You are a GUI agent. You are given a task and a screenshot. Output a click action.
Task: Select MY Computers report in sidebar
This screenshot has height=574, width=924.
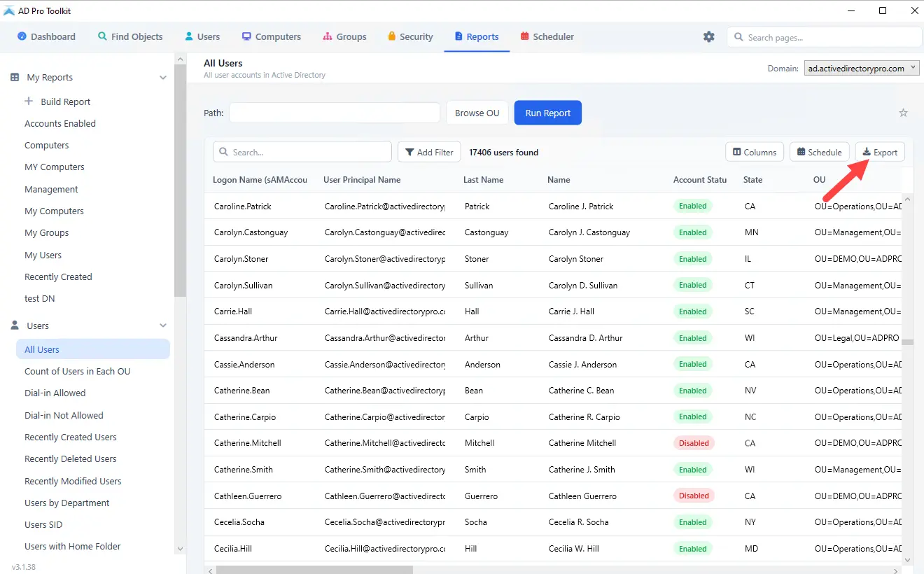pos(55,167)
